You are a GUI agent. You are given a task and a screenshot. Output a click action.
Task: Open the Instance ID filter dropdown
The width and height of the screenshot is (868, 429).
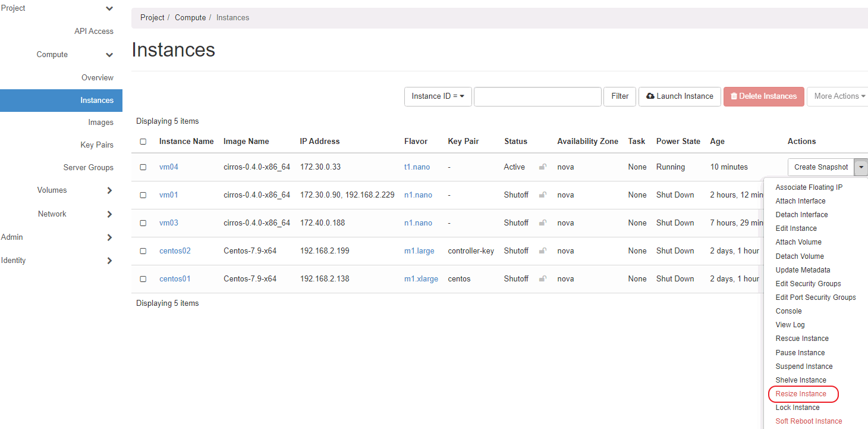click(x=438, y=96)
